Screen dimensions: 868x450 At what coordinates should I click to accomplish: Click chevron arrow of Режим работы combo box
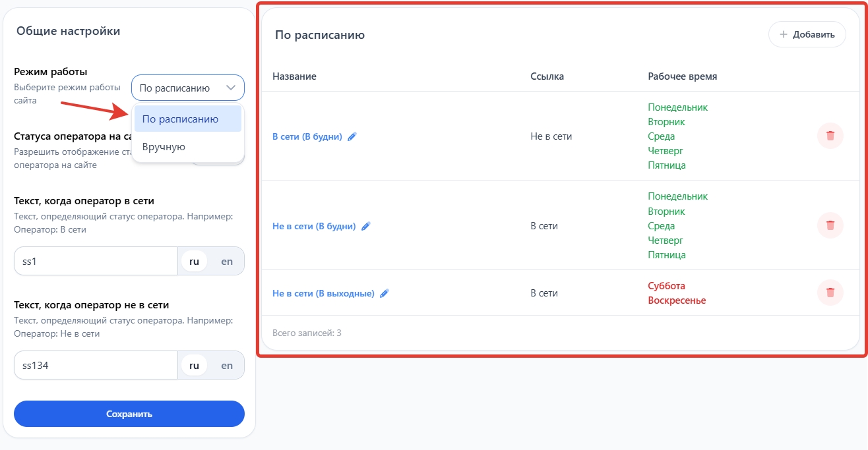coord(231,88)
